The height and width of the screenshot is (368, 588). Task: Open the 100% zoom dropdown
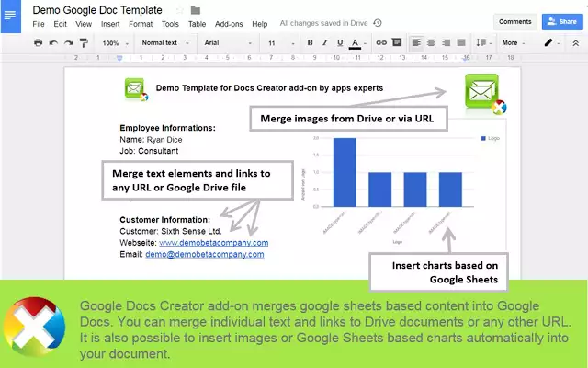114,42
